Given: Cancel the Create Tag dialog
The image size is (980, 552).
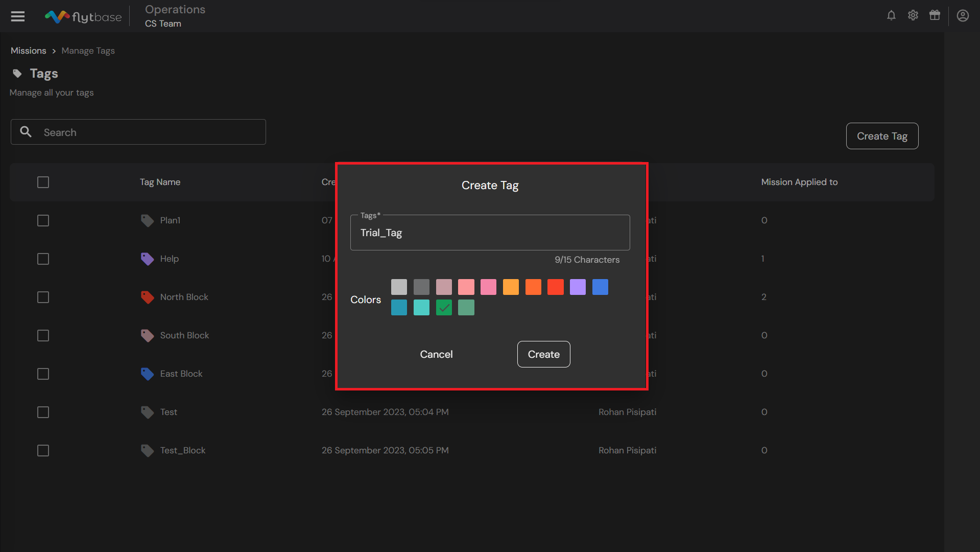Looking at the screenshot, I should (436, 354).
